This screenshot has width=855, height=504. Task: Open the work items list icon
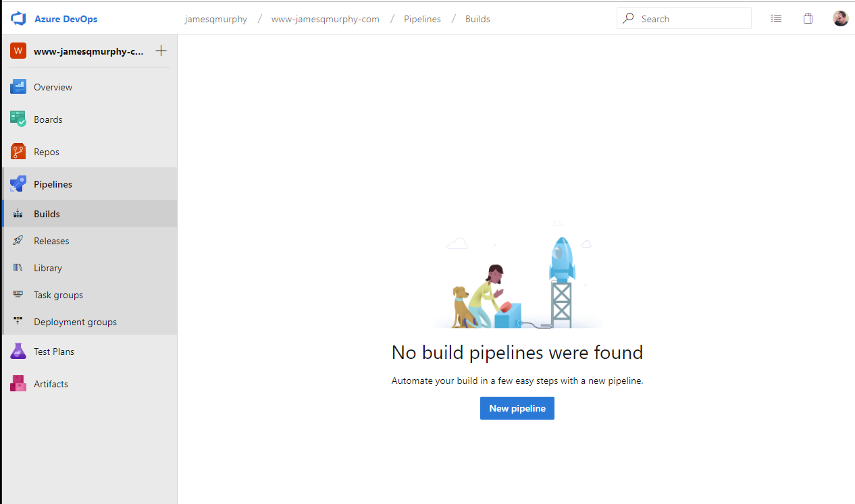(775, 18)
